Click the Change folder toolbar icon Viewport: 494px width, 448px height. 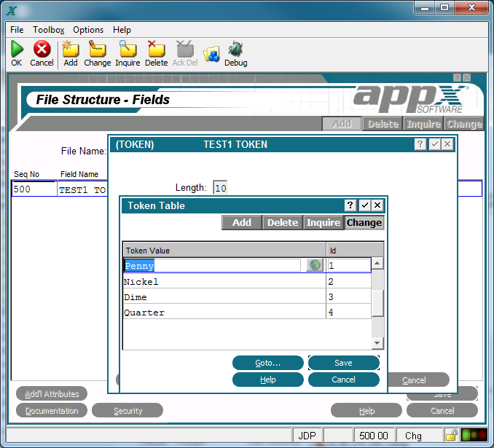tap(97, 49)
